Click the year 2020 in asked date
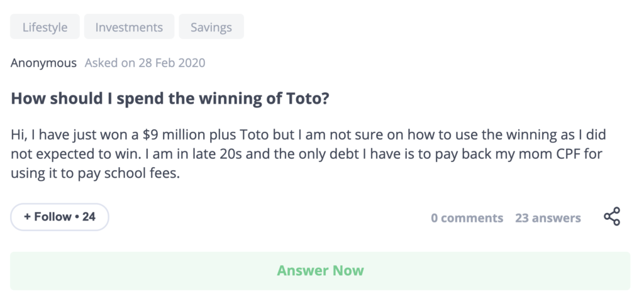 click(x=191, y=63)
